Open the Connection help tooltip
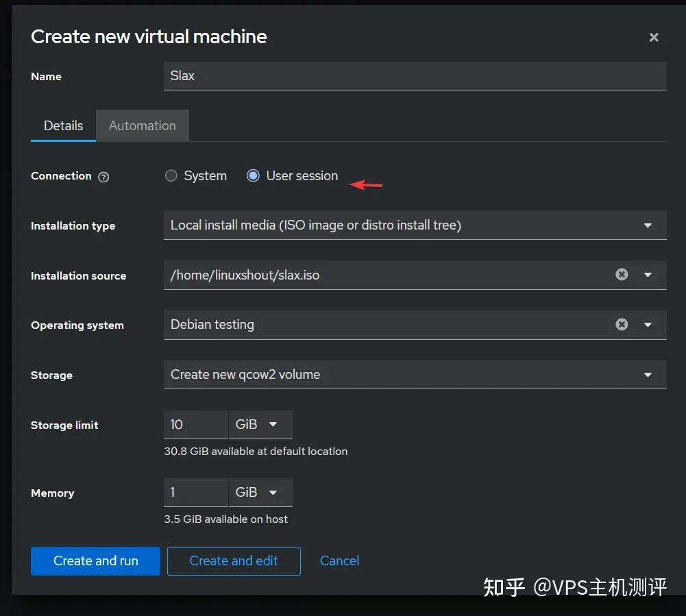 click(103, 177)
